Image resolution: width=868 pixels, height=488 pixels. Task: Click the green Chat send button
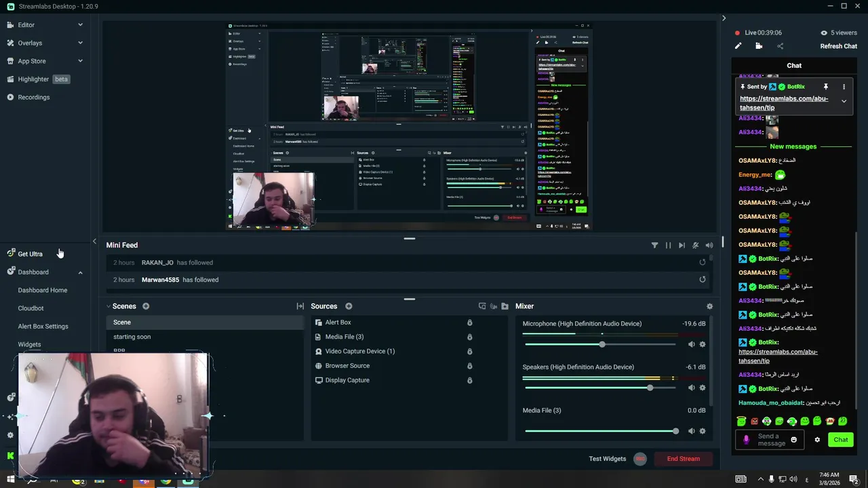(841, 440)
